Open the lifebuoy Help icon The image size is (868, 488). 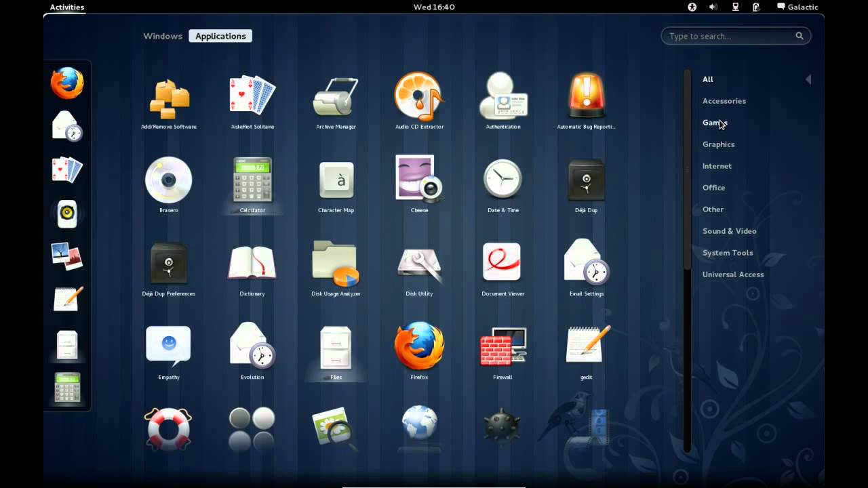coord(169,429)
